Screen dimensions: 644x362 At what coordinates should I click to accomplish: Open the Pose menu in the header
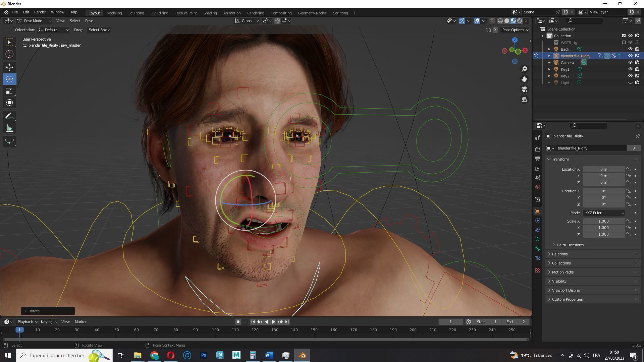tap(89, 21)
